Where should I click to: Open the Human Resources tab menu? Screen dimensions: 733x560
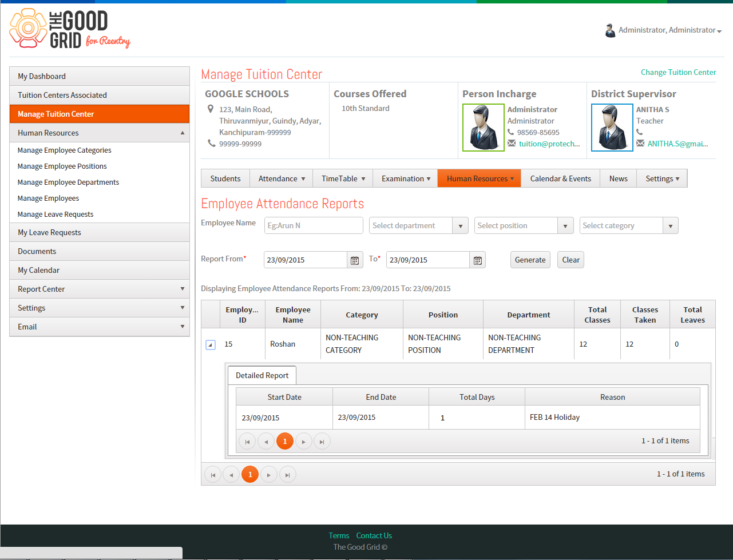(x=480, y=178)
